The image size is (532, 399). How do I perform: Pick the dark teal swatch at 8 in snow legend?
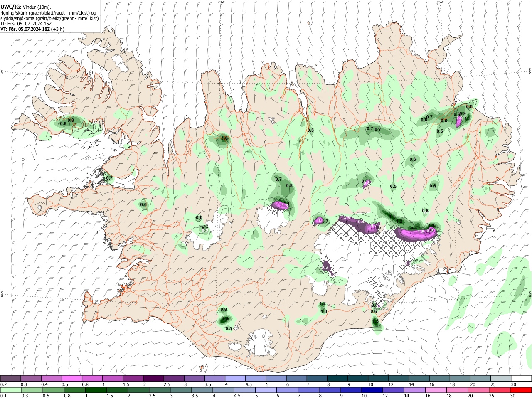click(x=337, y=379)
